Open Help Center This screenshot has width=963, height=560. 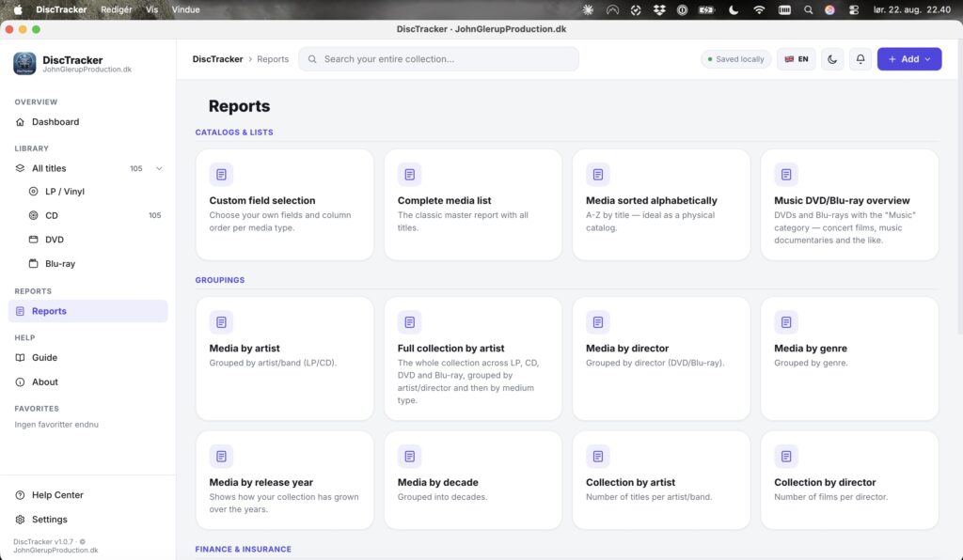87,495
